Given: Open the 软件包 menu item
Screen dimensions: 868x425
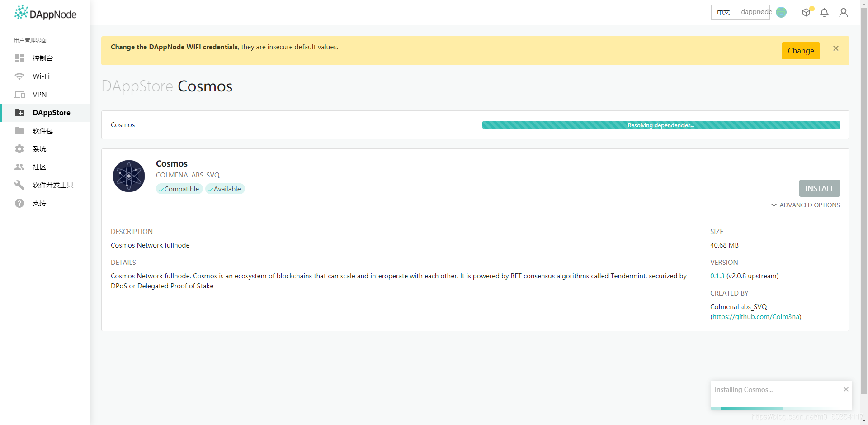Looking at the screenshot, I should pos(46,131).
